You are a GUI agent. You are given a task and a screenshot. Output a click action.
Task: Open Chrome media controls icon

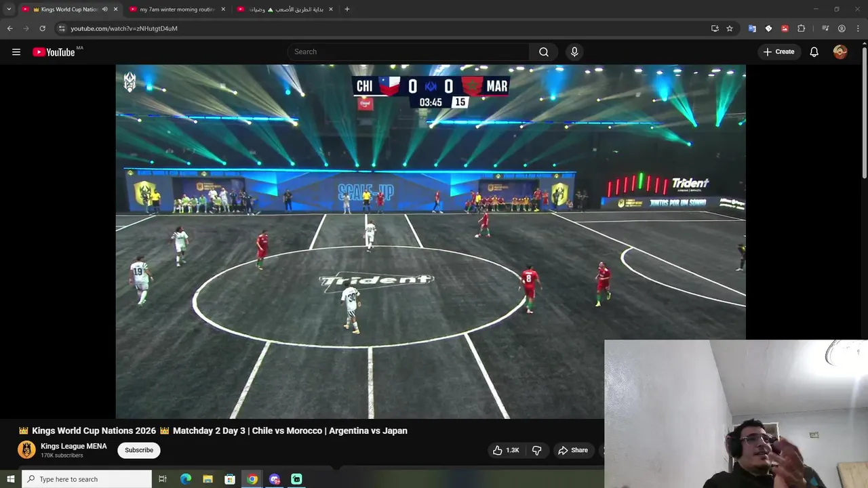coord(825,28)
